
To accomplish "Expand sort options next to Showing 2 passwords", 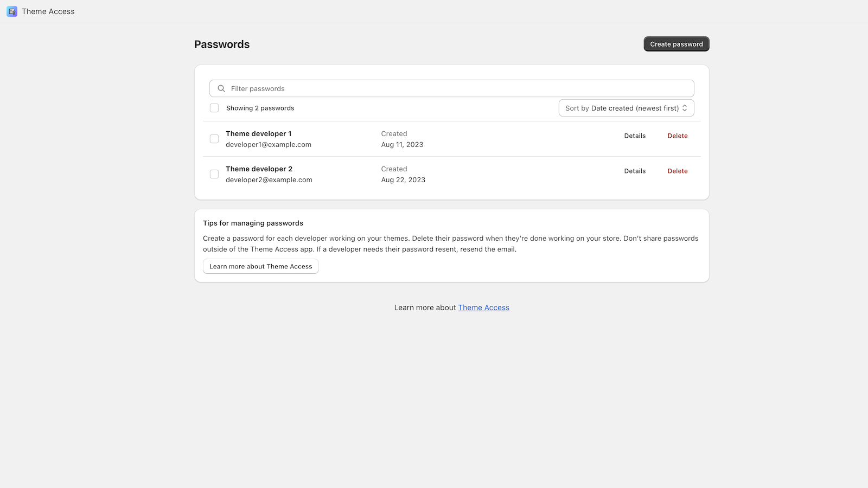I will coord(626,108).
